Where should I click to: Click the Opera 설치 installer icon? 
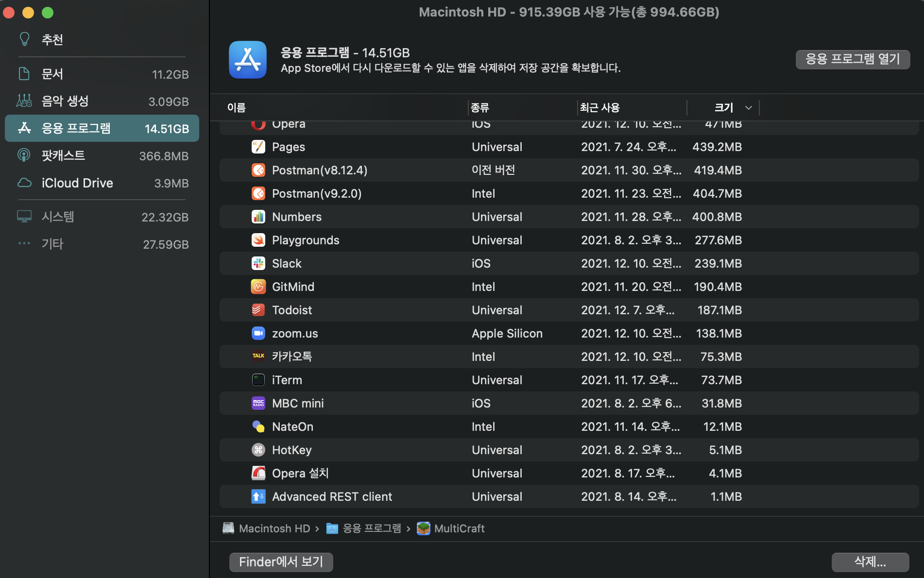(x=258, y=473)
